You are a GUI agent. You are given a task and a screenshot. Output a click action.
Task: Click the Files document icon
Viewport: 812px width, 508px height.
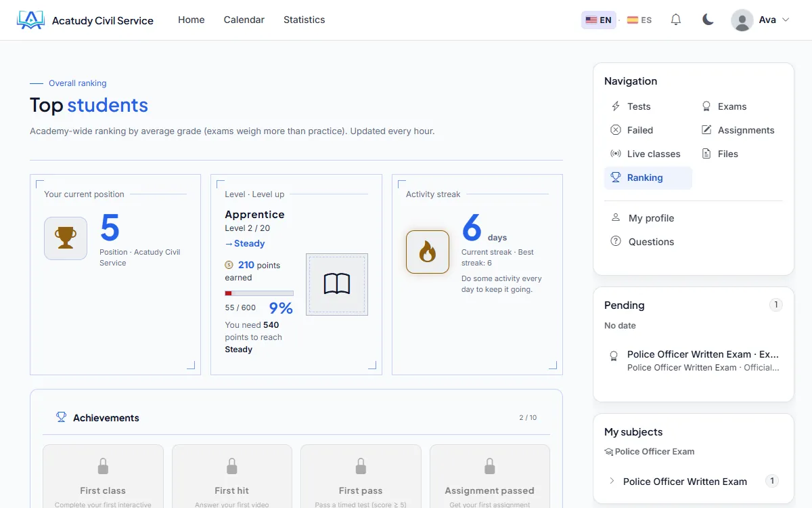point(706,154)
